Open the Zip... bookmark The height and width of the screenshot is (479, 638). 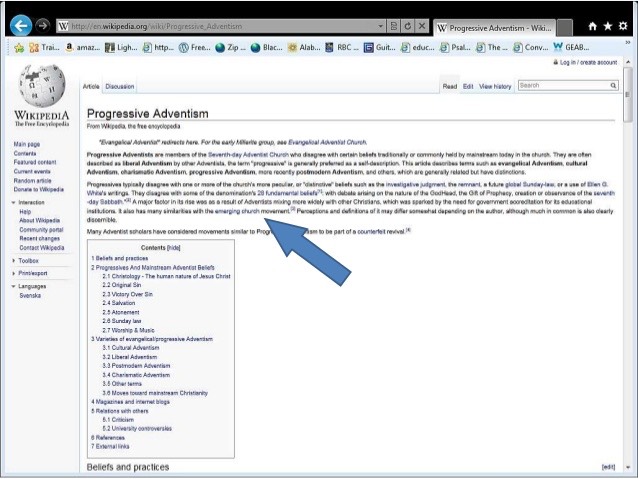(231, 48)
